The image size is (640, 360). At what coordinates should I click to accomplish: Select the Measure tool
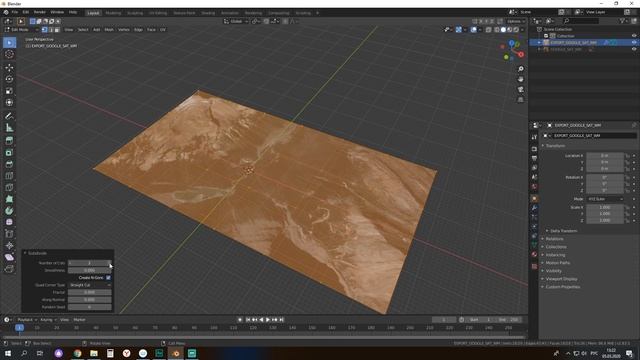[9, 128]
